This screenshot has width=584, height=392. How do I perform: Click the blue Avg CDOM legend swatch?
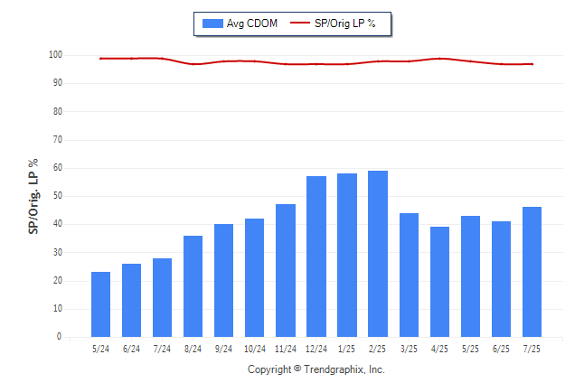pyautogui.click(x=212, y=23)
